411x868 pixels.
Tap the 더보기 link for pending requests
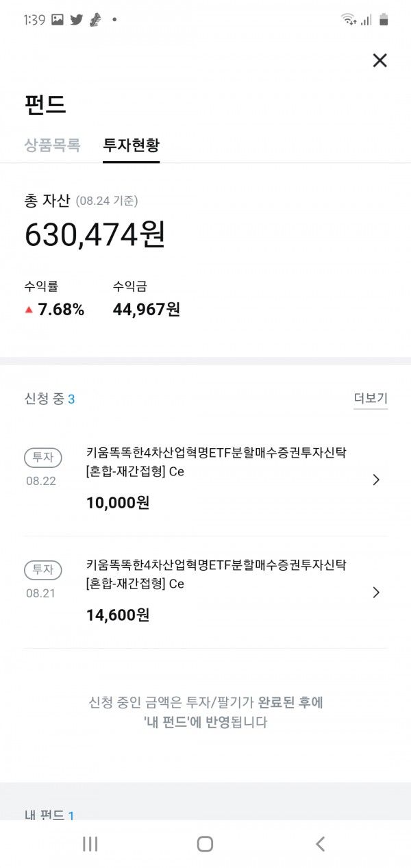click(371, 399)
